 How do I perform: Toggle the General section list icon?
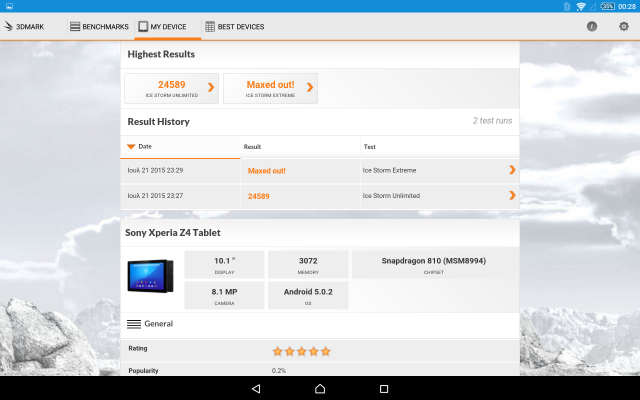(134, 324)
